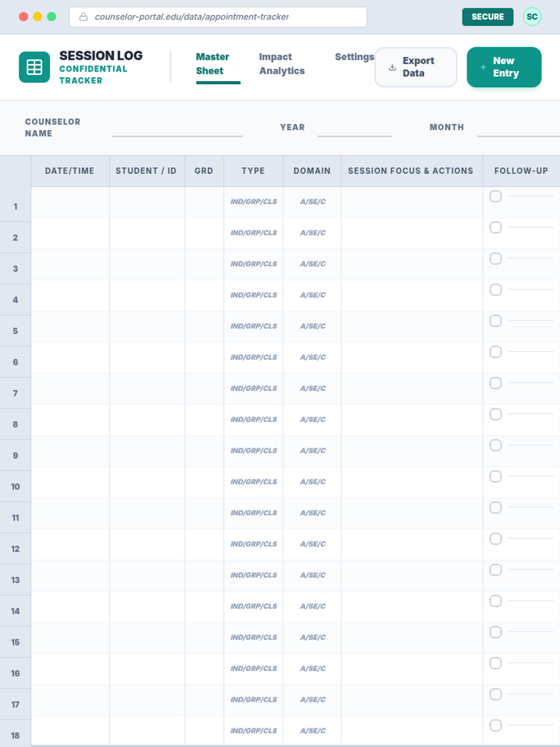Tick the follow-up checkbox for row 5
Image resolution: width=560 pixels, height=747 pixels.
[496, 321]
